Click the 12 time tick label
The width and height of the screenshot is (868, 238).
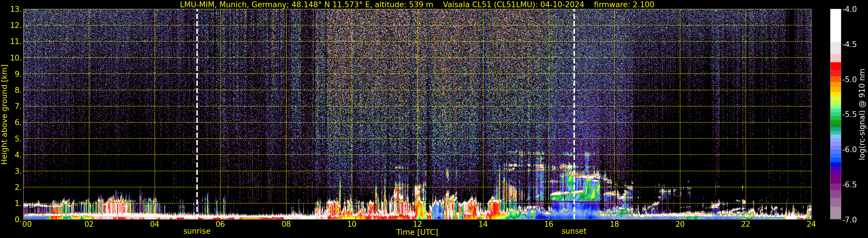(417, 224)
